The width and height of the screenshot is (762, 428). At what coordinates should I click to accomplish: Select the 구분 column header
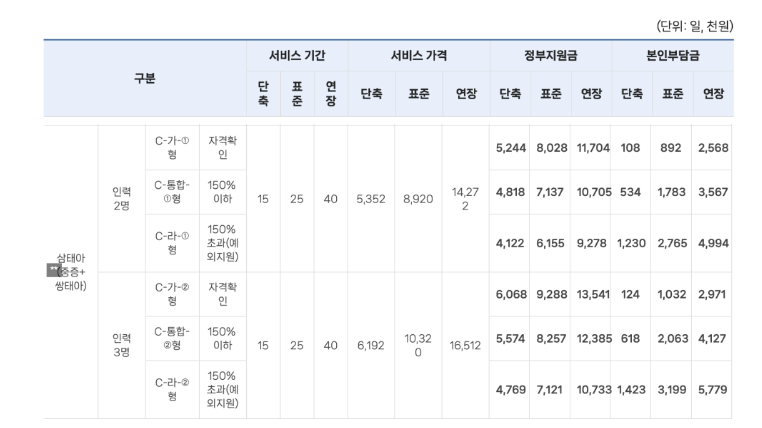click(x=145, y=77)
